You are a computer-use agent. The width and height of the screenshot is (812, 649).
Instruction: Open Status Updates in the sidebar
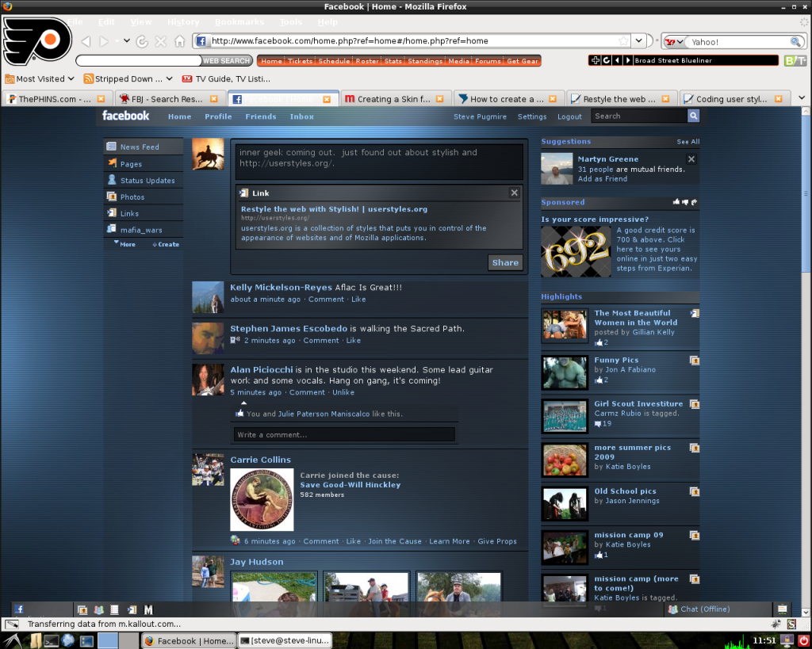click(x=144, y=180)
